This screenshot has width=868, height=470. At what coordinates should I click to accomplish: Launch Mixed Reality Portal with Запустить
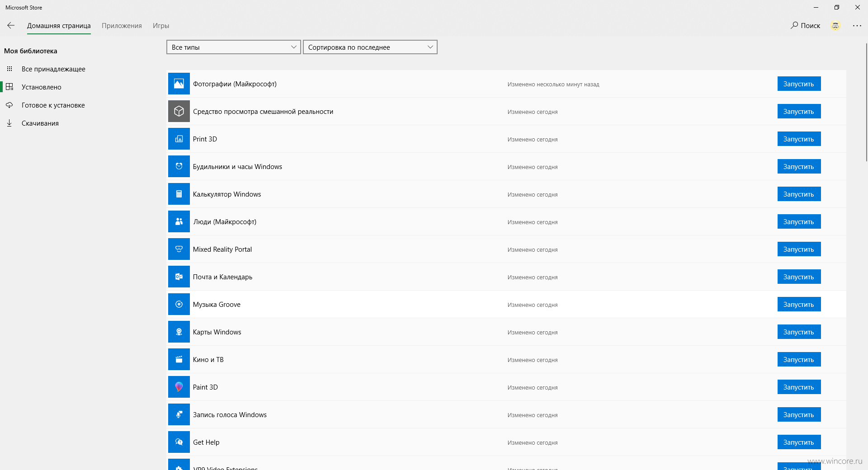point(799,249)
